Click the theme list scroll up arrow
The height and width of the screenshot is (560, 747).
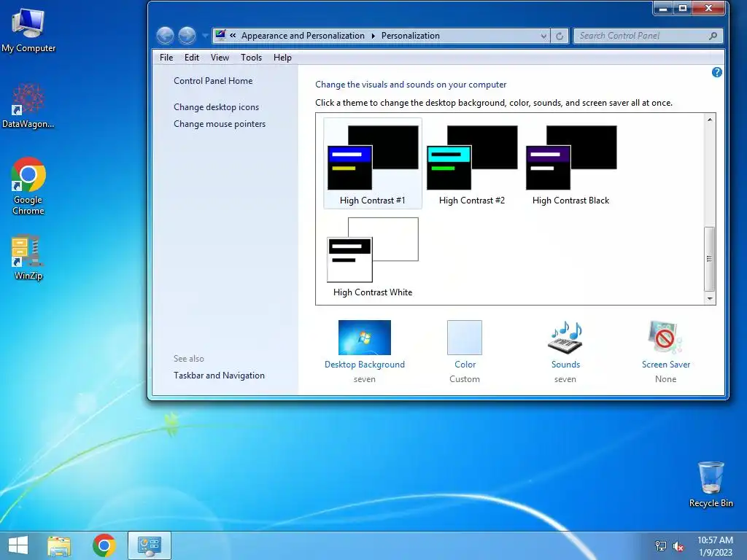point(709,120)
